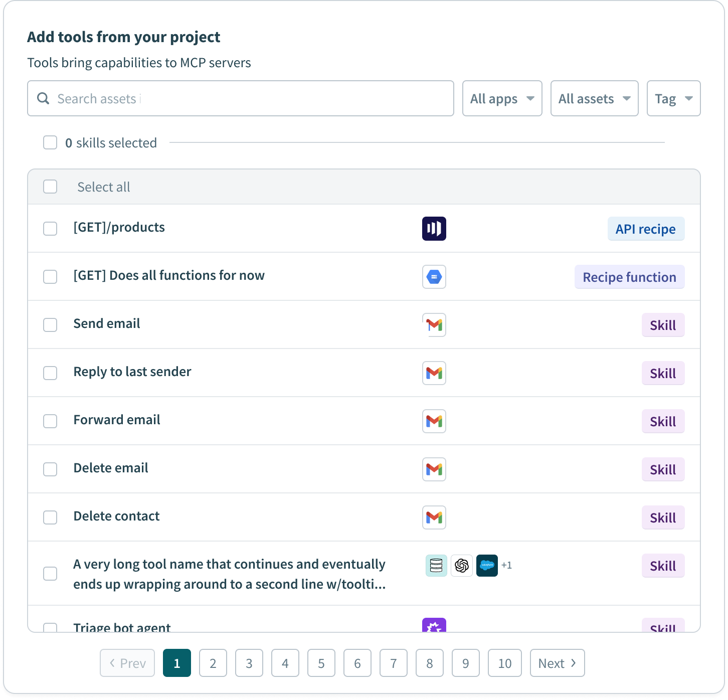
Task: Check the Select all checkbox
Action: point(50,187)
